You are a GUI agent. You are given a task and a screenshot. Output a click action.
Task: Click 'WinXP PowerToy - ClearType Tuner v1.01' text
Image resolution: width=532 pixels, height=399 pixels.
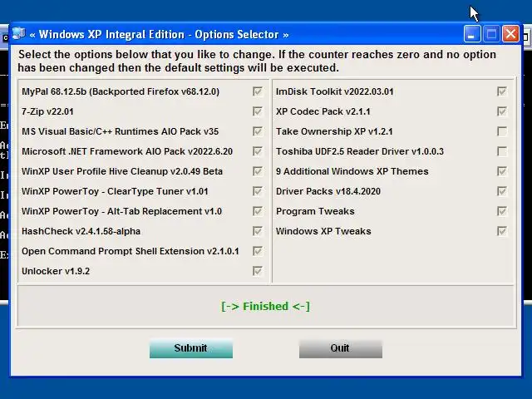click(x=115, y=191)
